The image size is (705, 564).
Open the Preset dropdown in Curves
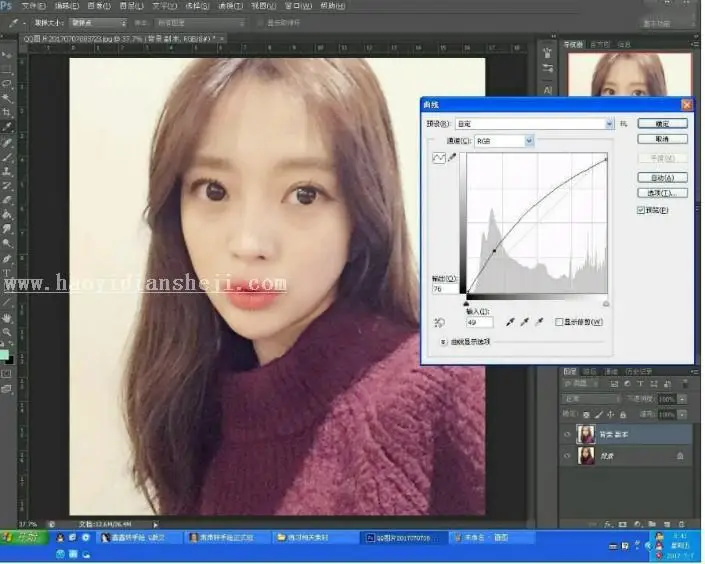point(534,124)
